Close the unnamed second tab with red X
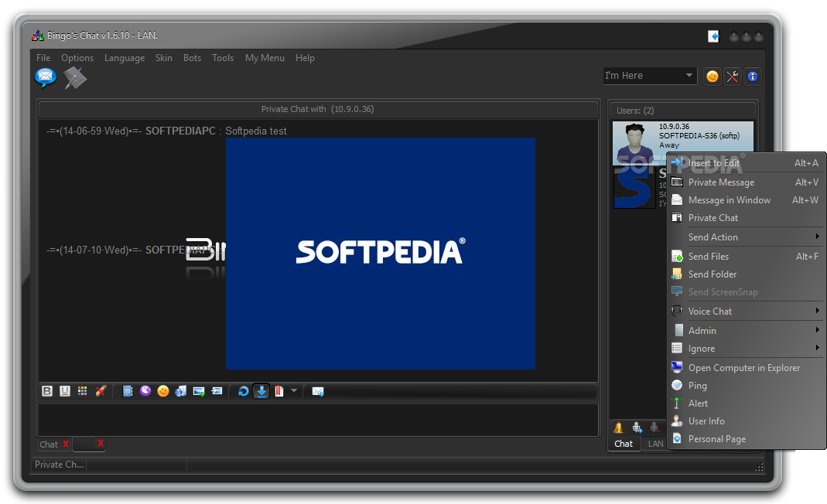This screenshot has width=827, height=504. [101, 444]
